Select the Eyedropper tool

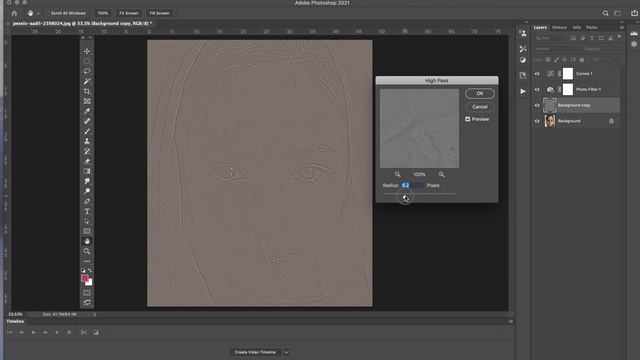tap(87, 111)
